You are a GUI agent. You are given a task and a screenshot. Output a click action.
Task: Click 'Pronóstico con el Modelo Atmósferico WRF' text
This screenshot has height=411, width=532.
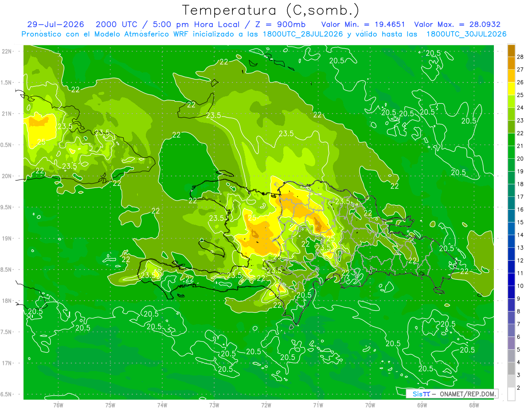[106, 34]
